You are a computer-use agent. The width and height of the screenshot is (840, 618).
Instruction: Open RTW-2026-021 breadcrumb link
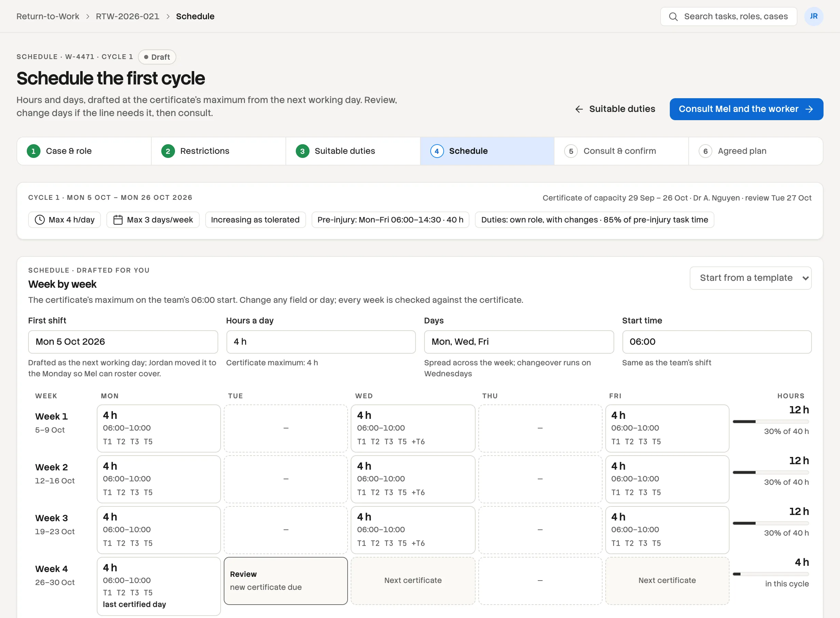tap(128, 16)
